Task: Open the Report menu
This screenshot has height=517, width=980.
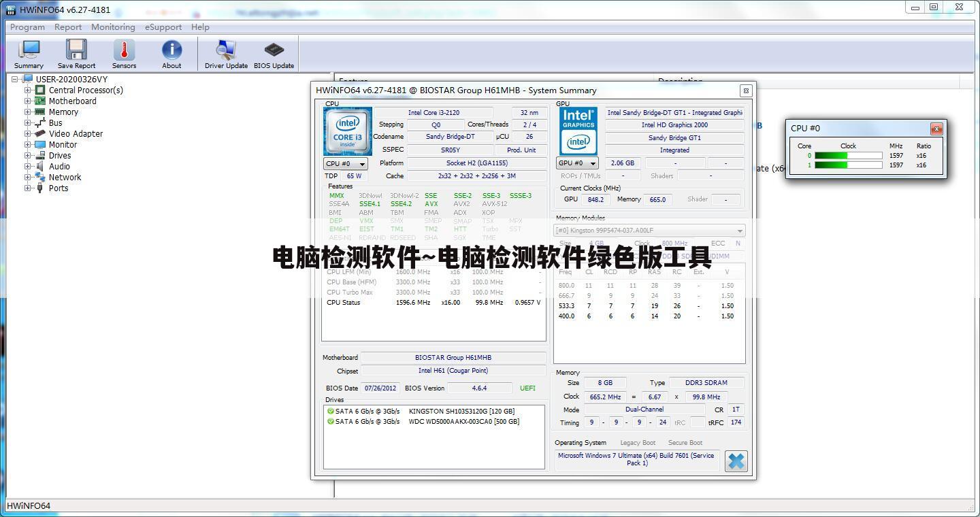Action: [x=68, y=27]
